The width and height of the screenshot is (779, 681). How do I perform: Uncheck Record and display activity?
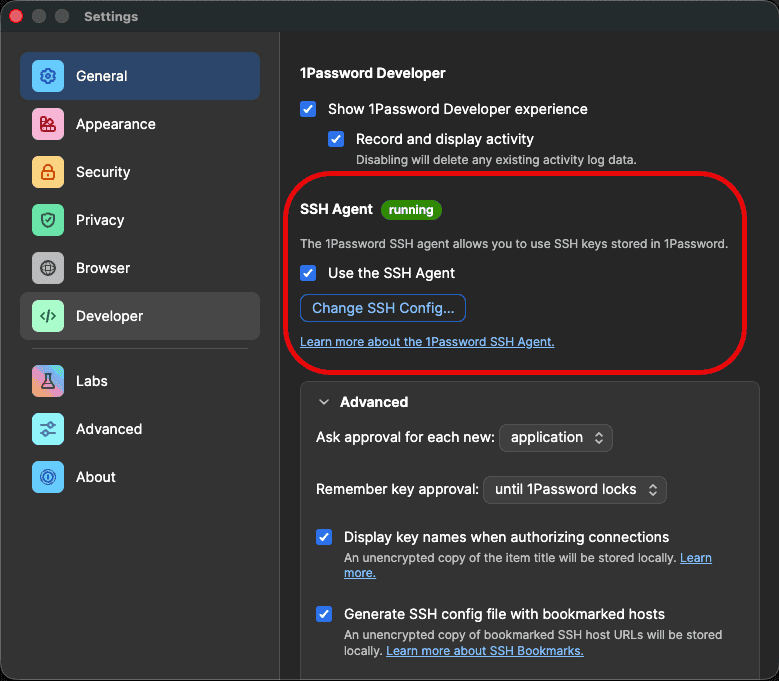(x=336, y=139)
